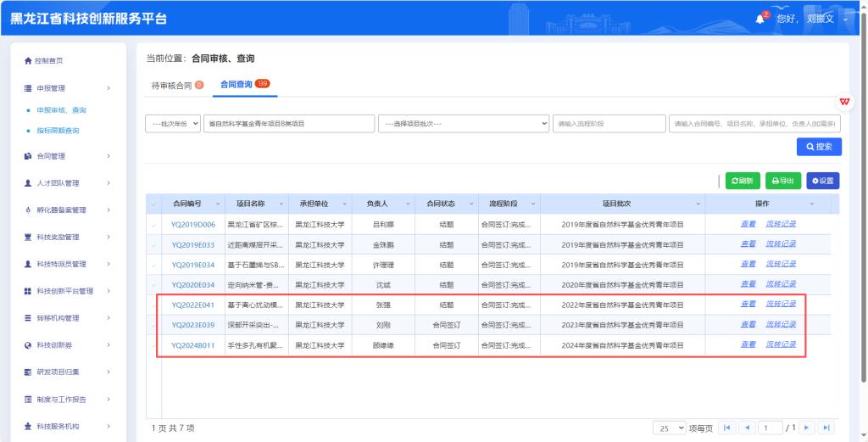Click the green 导出 button
The height and width of the screenshot is (442, 868).
click(783, 181)
